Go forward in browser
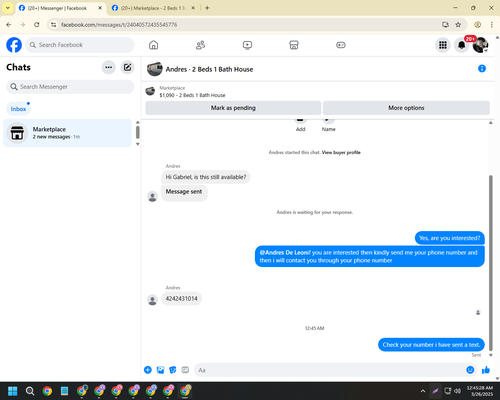500x400 pixels. [x=23, y=25]
